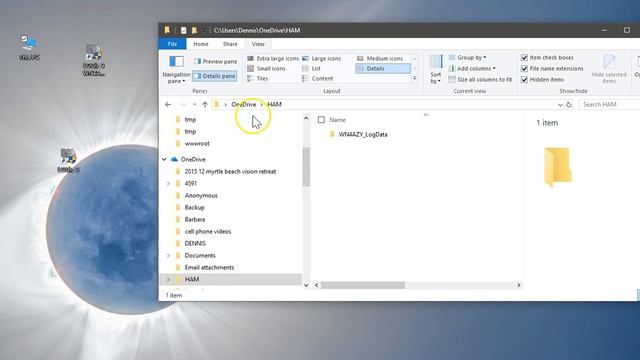Screen dimensions: 640x360
Task: Click the Search HAM field
Action: [610, 104]
